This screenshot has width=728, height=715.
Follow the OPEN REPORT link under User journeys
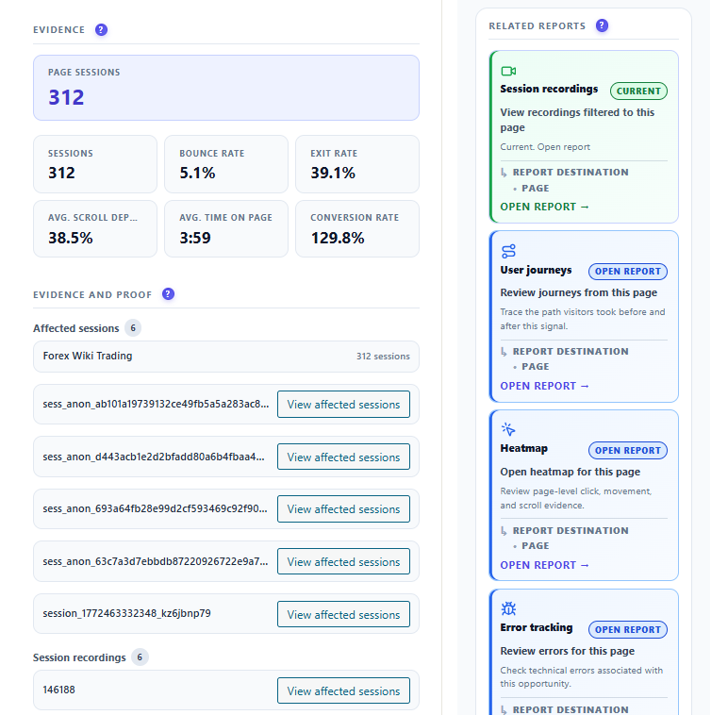point(544,386)
